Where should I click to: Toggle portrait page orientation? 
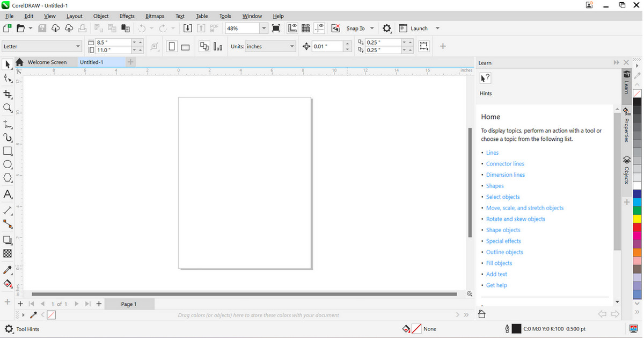point(171,46)
